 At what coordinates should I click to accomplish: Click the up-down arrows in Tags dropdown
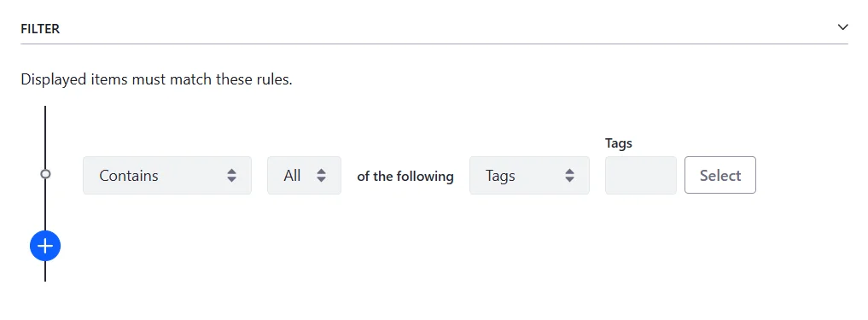(569, 176)
